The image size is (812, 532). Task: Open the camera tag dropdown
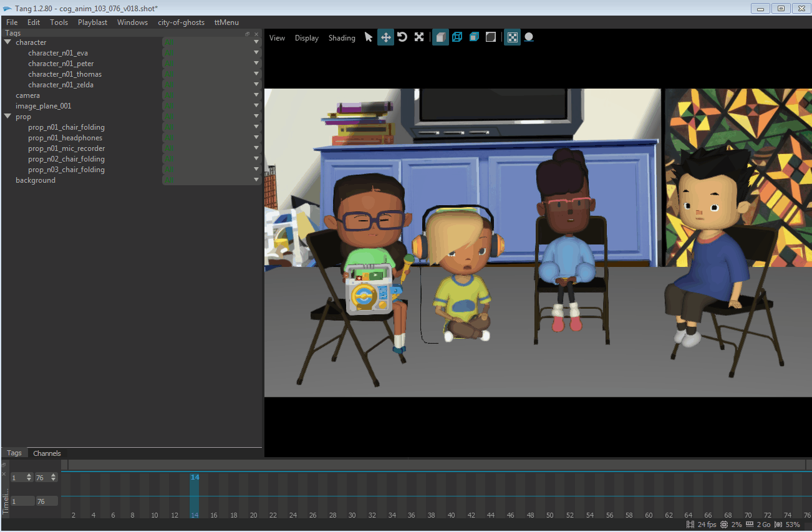click(x=256, y=95)
